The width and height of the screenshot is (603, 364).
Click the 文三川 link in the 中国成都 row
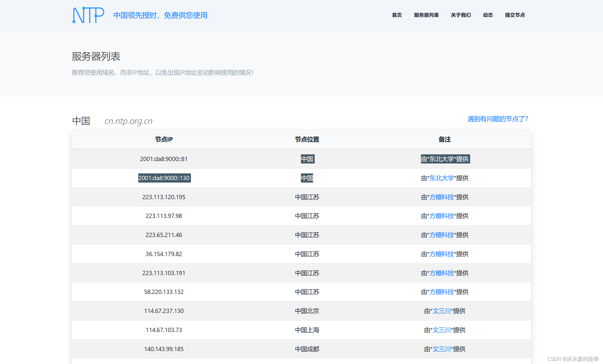(441, 349)
